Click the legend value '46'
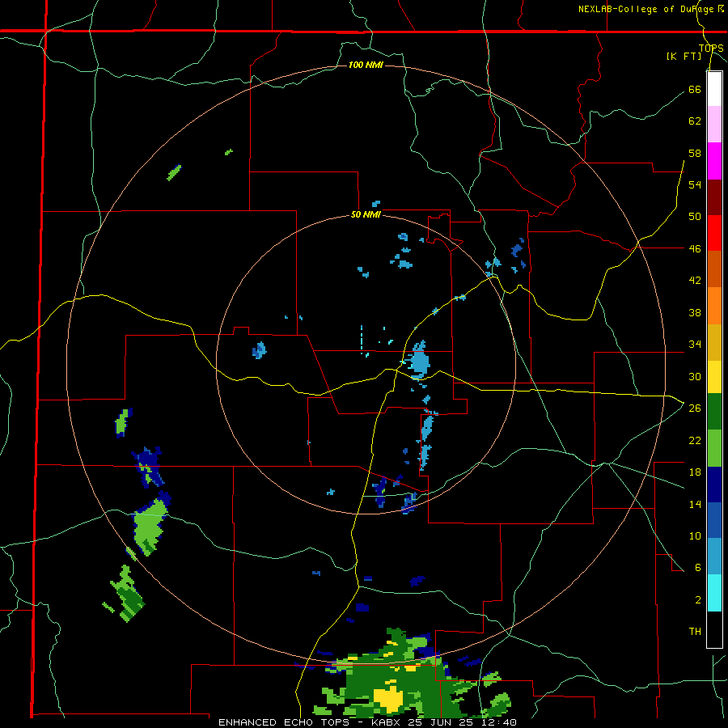This screenshot has height=728, width=728. (x=695, y=248)
